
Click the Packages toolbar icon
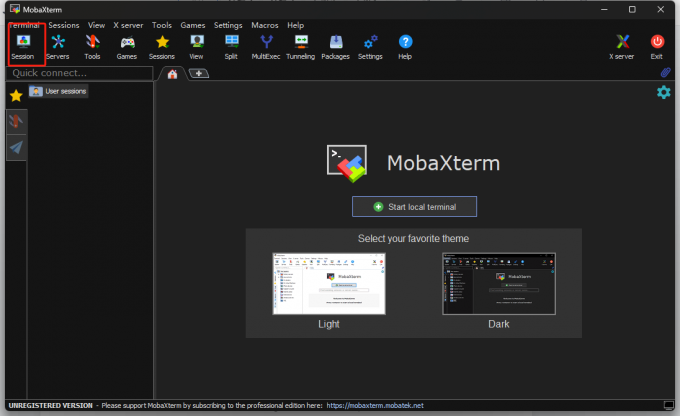coord(335,46)
